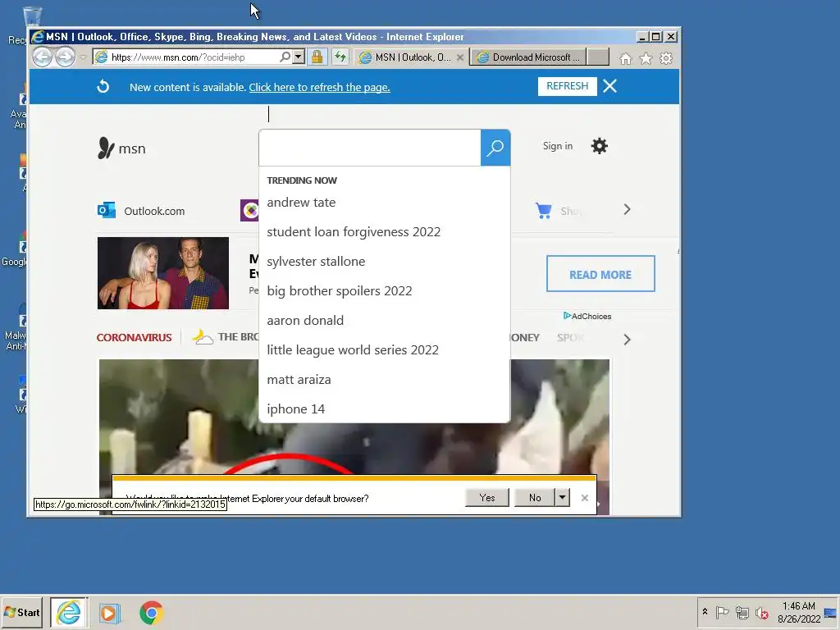Pick 'big brother spoilers 2022' suggestion
Image resolution: width=840 pixels, height=630 pixels.
340,291
